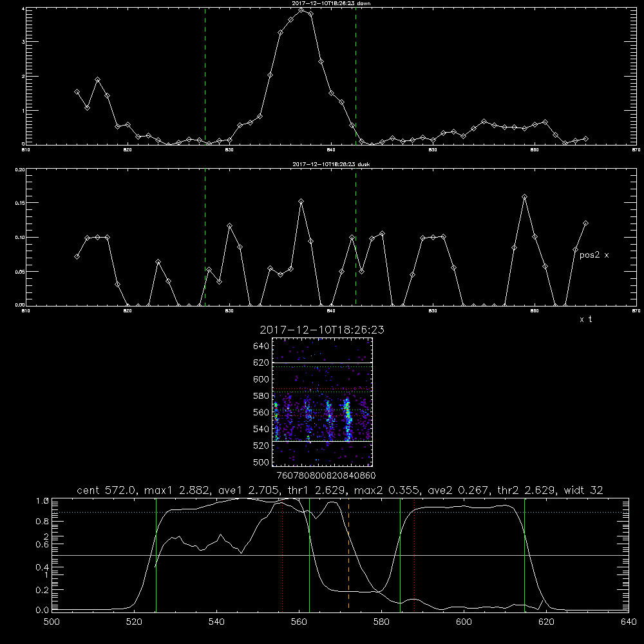Click bottom plot y-axis label 0.2
This screenshot has height=644, width=644.
click(x=43, y=590)
